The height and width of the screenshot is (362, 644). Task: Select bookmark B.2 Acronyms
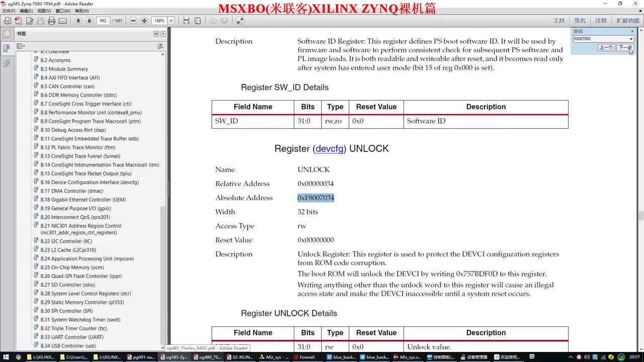(55, 60)
